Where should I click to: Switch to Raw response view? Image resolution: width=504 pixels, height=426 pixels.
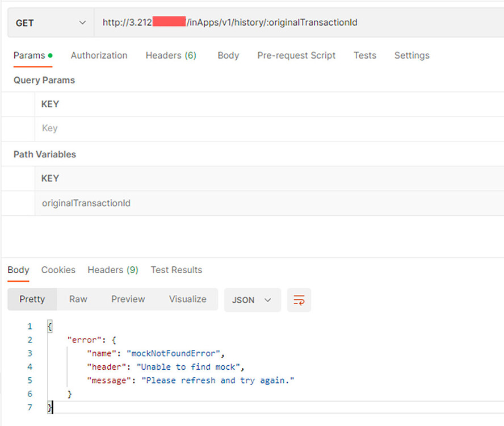click(78, 299)
